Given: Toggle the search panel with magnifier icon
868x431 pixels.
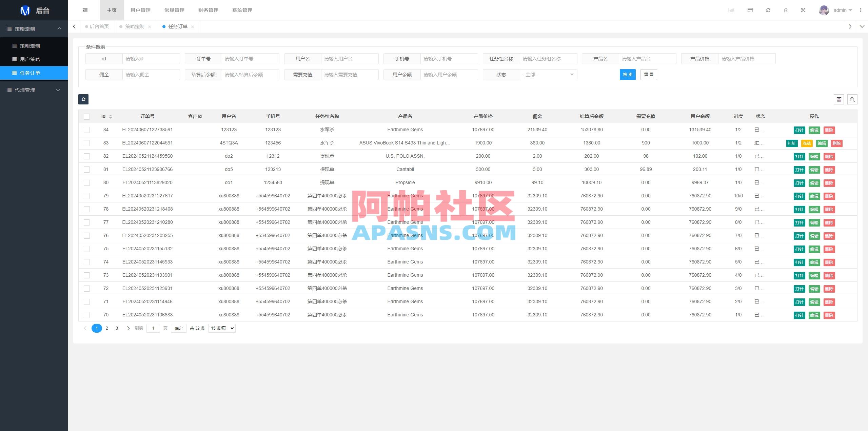Looking at the screenshot, I should click(853, 99).
